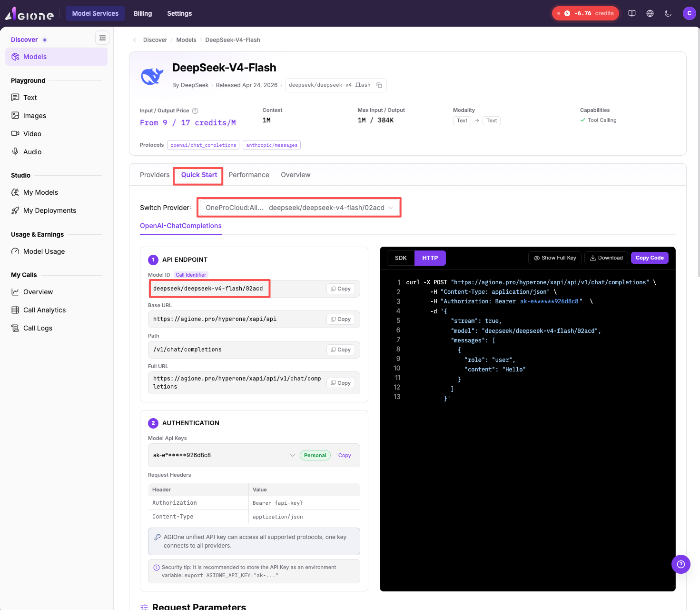Copy the Base URL value
The image size is (700, 610).
coord(341,319)
